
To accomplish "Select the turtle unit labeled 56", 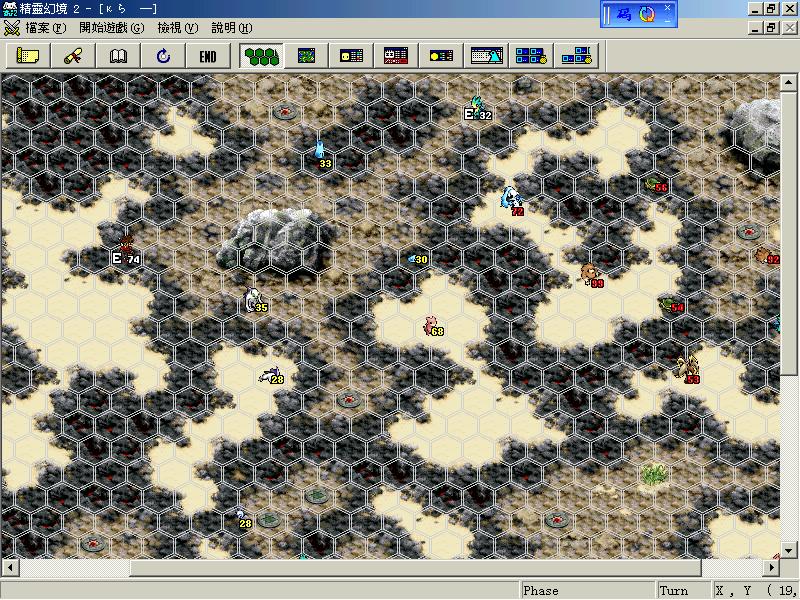I will pyautogui.click(x=656, y=185).
